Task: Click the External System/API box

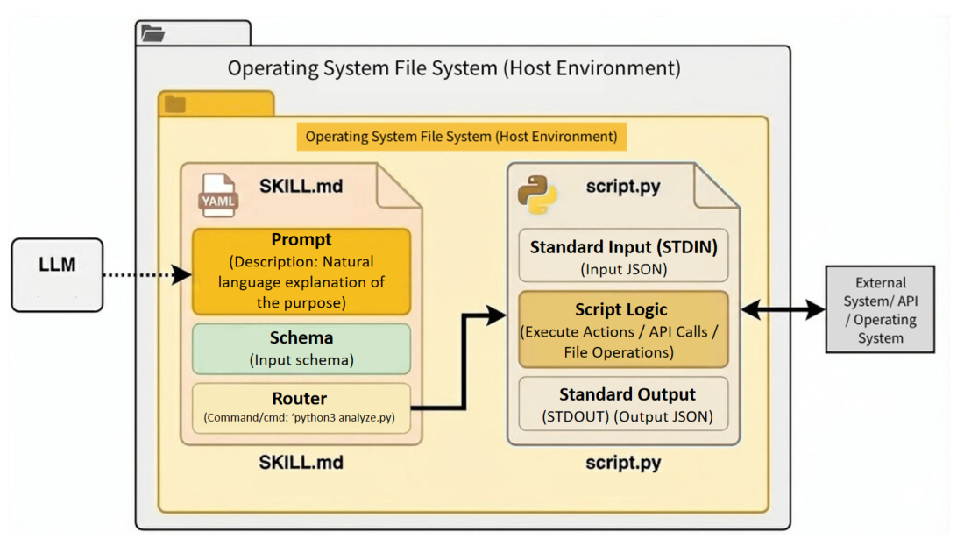Action: tap(881, 310)
